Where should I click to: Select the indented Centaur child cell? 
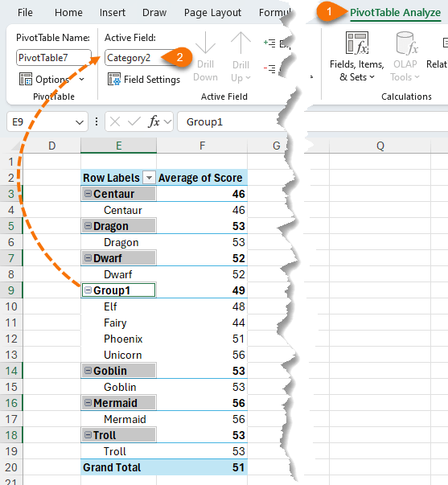[x=118, y=210]
